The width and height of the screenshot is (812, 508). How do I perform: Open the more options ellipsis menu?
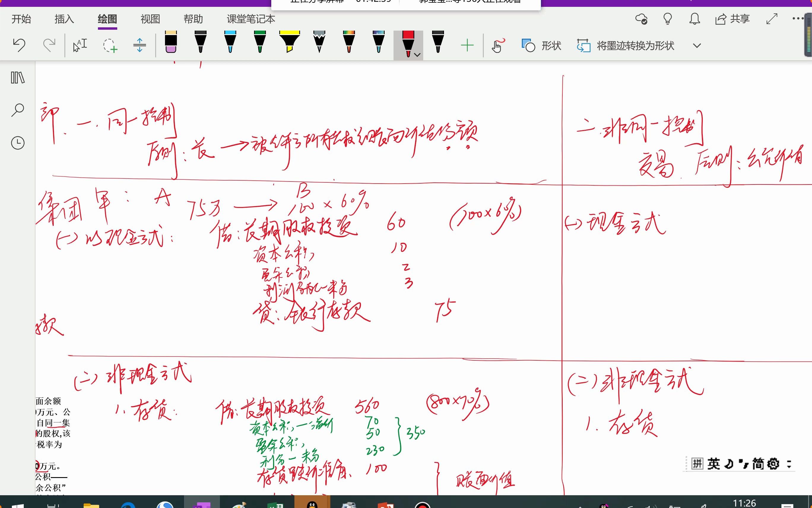[x=797, y=18]
